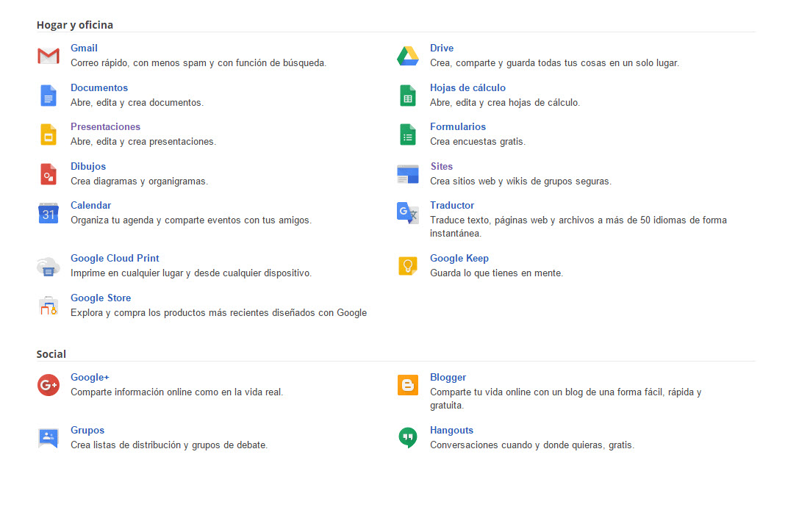Open the Calendar link
The width and height of the screenshot is (810, 532).
[x=90, y=205]
